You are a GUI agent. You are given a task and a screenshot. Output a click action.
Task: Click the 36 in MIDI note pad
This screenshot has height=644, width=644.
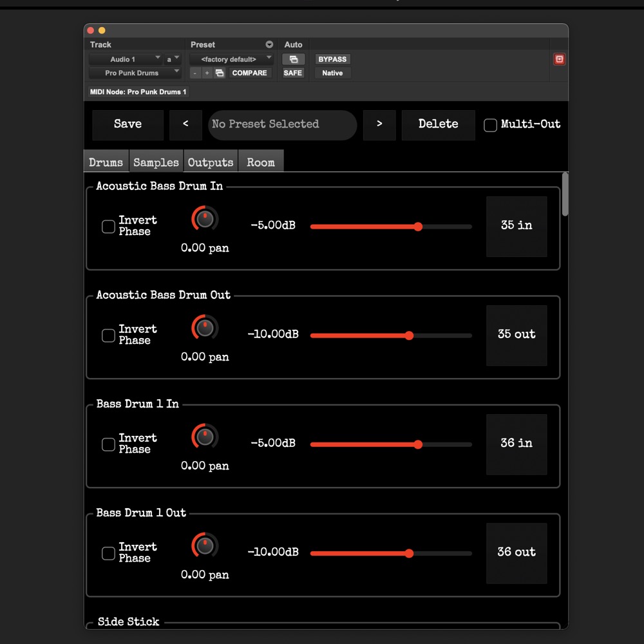click(516, 444)
